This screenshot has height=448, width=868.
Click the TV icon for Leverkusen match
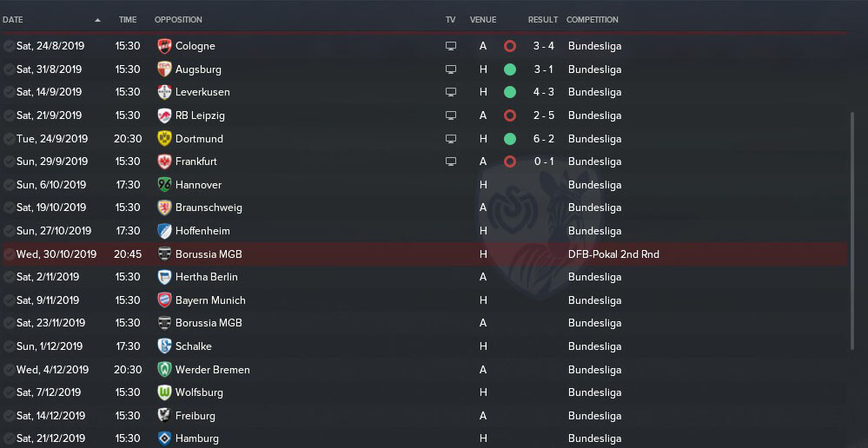click(451, 92)
